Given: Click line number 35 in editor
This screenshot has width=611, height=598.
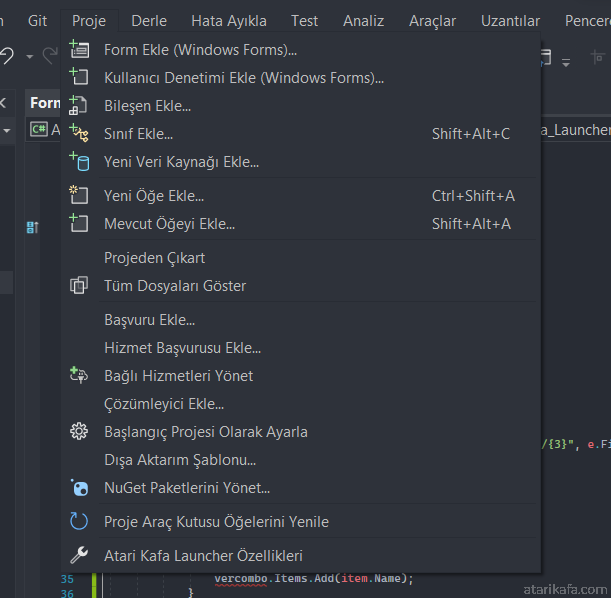Looking at the screenshot, I should (67, 579).
